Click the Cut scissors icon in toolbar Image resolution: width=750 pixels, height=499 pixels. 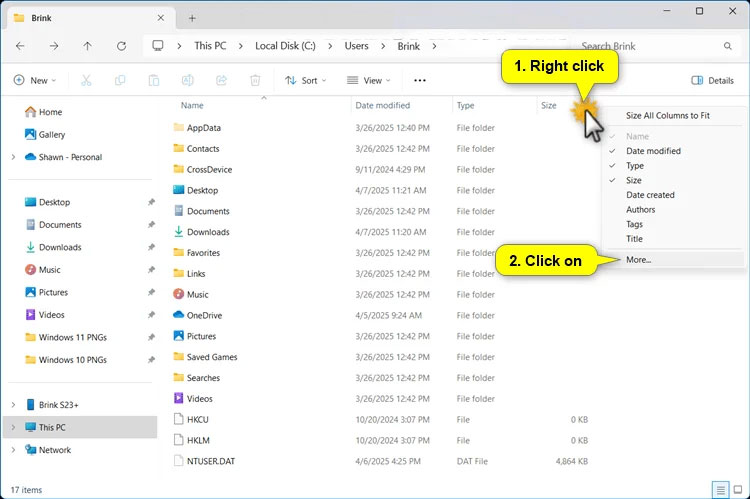coord(85,80)
